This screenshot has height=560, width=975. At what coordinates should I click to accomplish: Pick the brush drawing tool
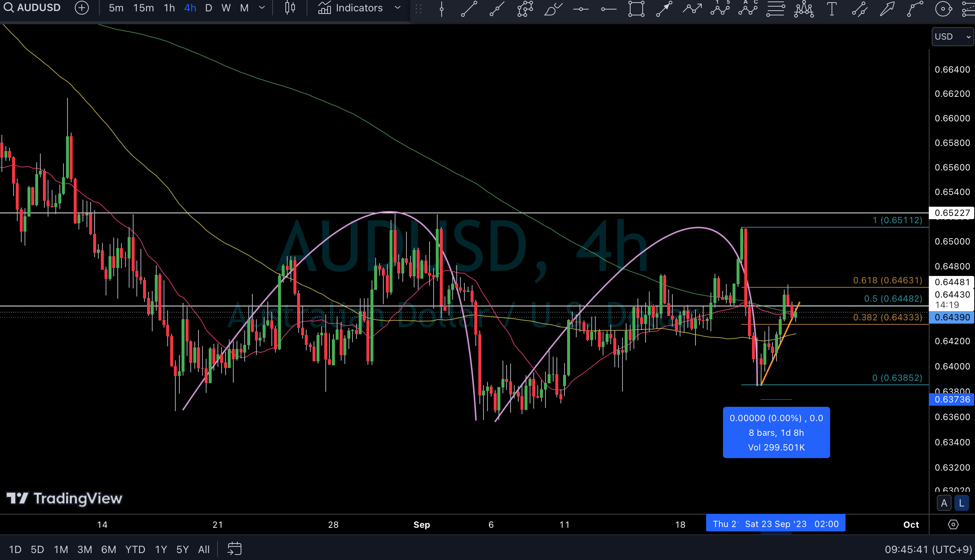pos(553,8)
